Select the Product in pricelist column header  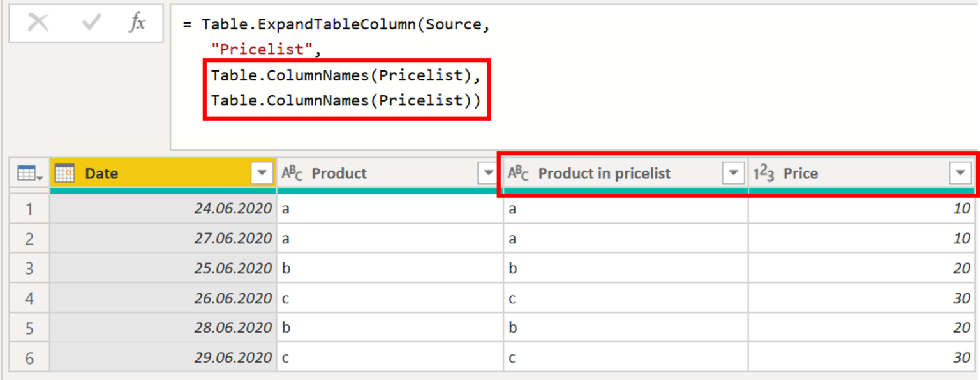coord(612,173)
